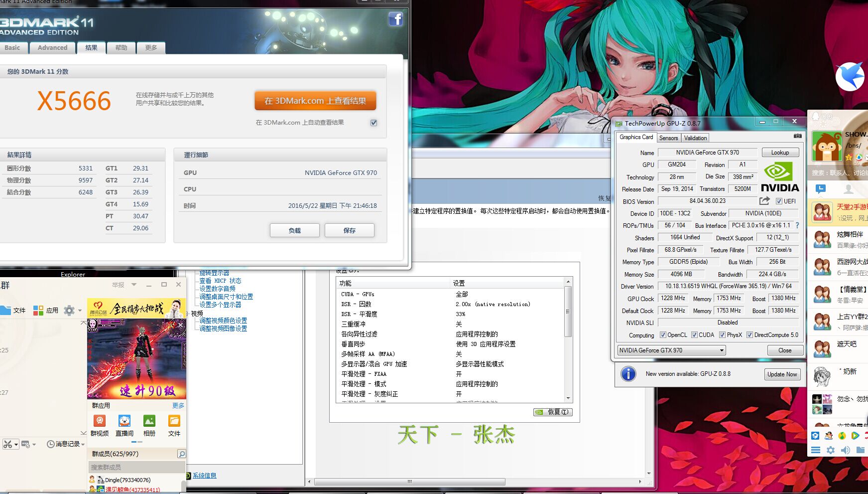Open 应用 apps in group chat toolbar

45,310
